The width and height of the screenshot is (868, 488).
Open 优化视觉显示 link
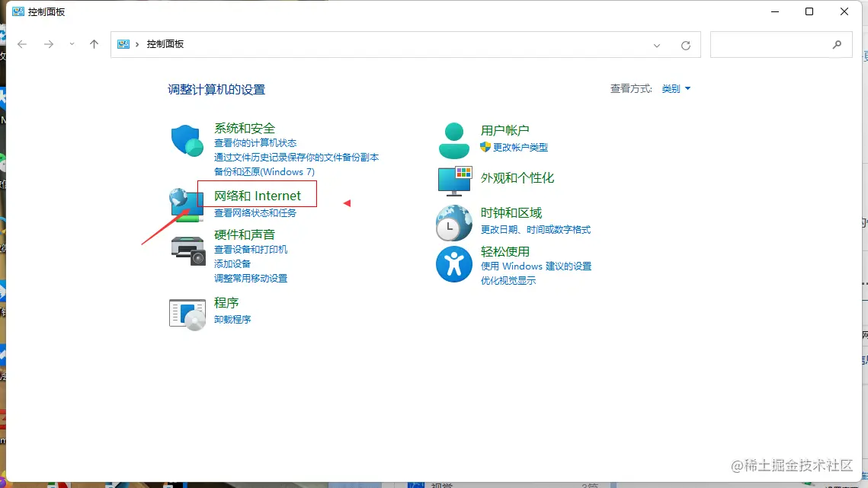(x=508, y=280)
